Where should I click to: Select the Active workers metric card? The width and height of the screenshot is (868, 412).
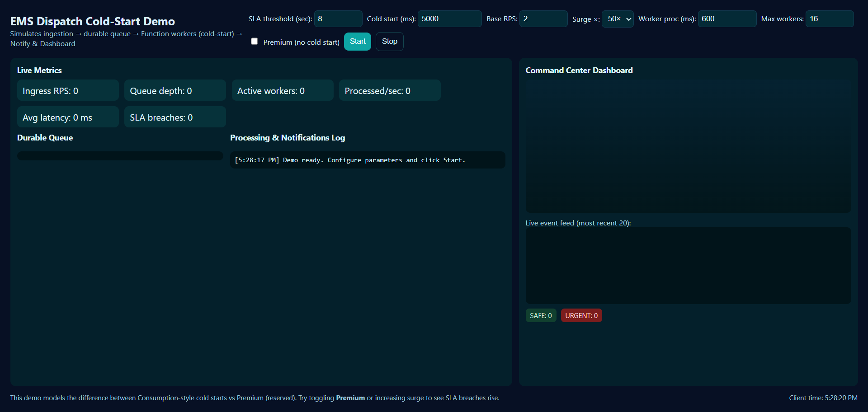click(283, 90)
